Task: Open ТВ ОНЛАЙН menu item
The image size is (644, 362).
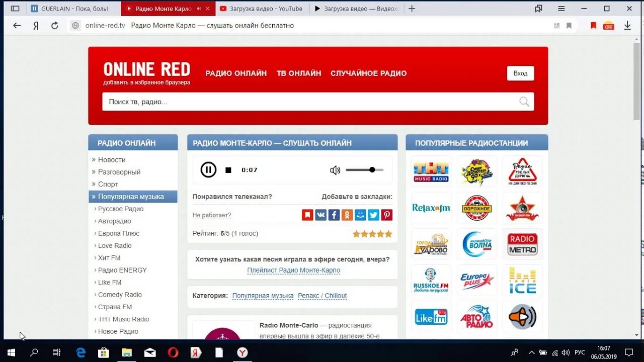Action: tap(299, 73)
